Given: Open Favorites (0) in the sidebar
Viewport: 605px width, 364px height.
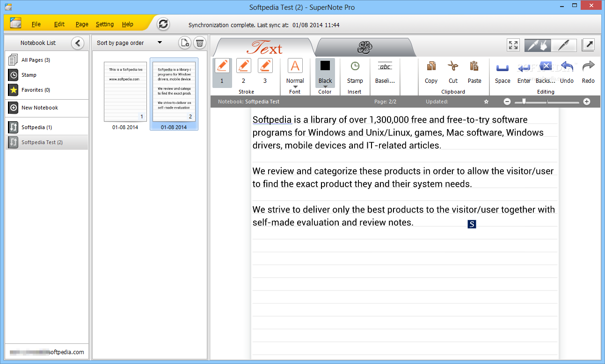Looking at the screenshot, I should 47,90.
